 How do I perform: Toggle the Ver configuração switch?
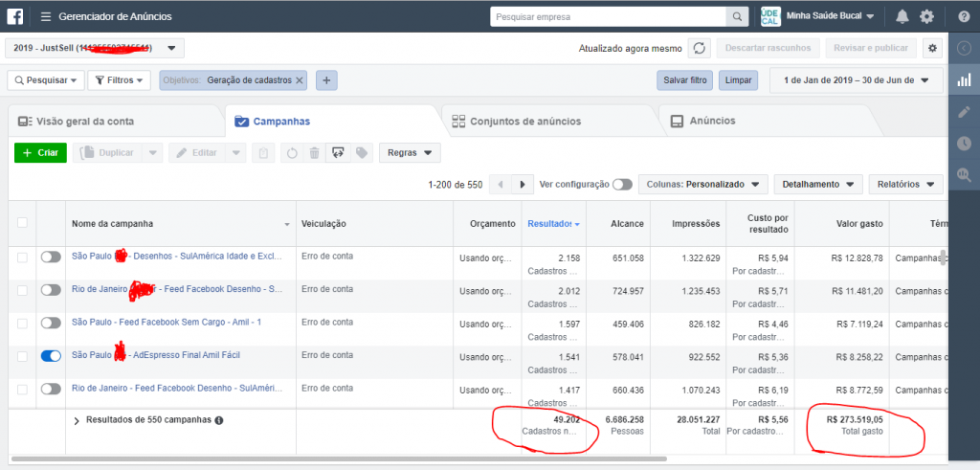pos(622,184)
